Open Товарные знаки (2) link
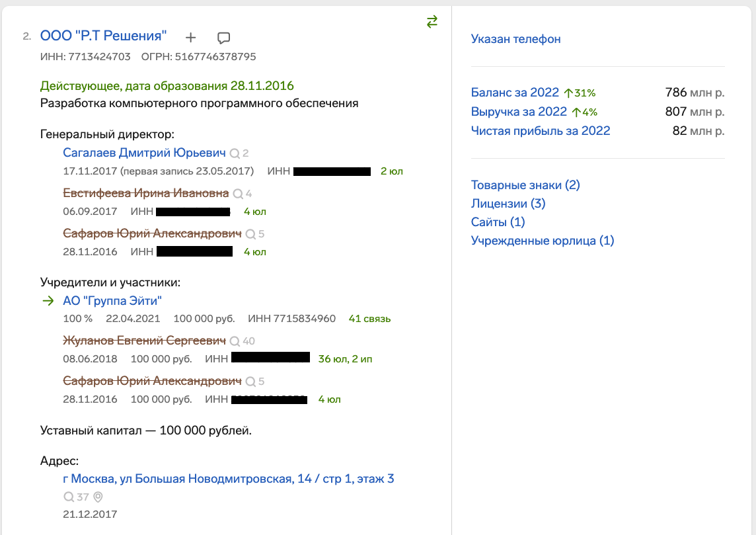Image resolution: width=756 pixels, height=535 pixels. (525, 185)
